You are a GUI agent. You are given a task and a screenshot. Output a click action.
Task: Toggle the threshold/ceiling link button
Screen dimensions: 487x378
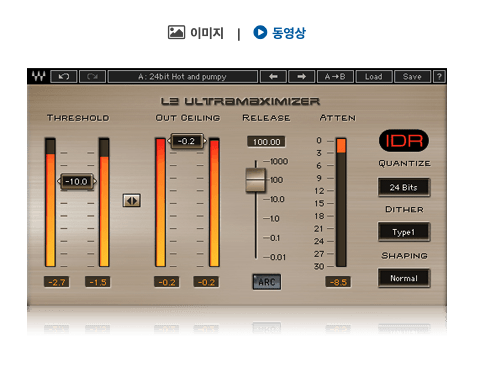(131, 200)
